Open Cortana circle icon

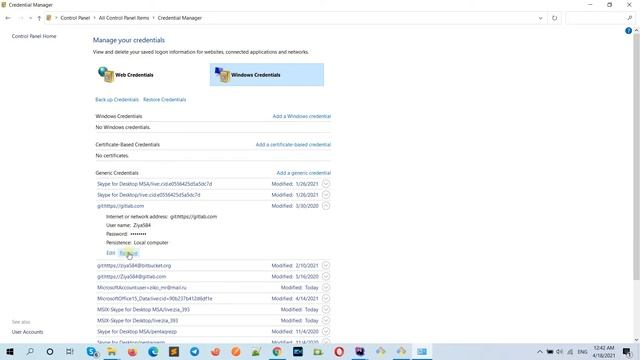coord(50,351)
